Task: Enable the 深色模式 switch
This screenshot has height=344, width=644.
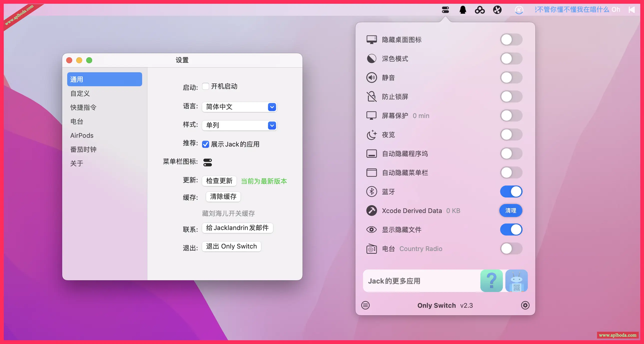Action: (x=511, y=58)
